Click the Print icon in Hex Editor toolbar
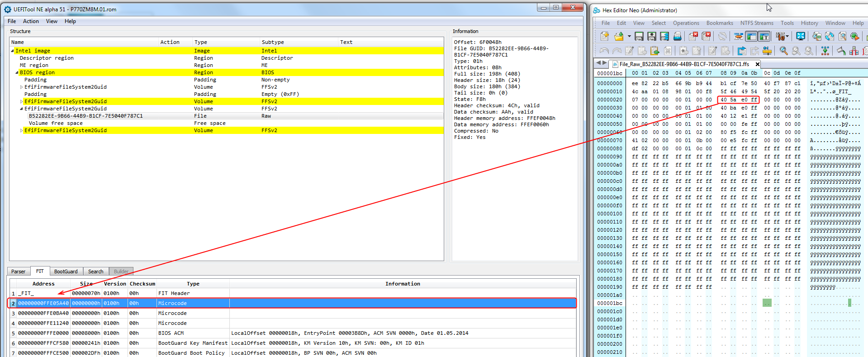This screenshot has height=357, width=868. click(x=678, y=36)
